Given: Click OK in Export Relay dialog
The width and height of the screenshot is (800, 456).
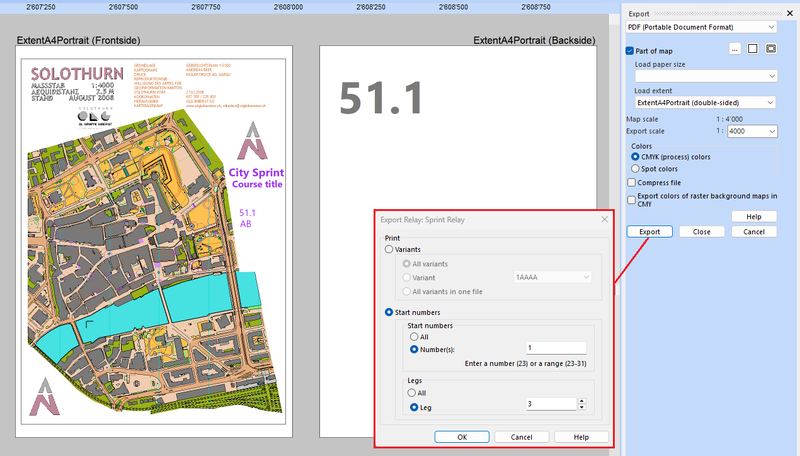Looking at the screenshot, I should 462,437.
